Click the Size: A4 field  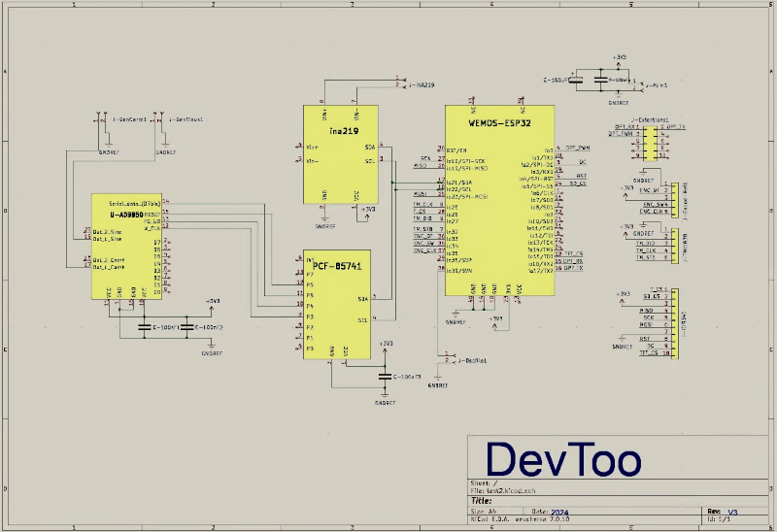click(484, 512)
